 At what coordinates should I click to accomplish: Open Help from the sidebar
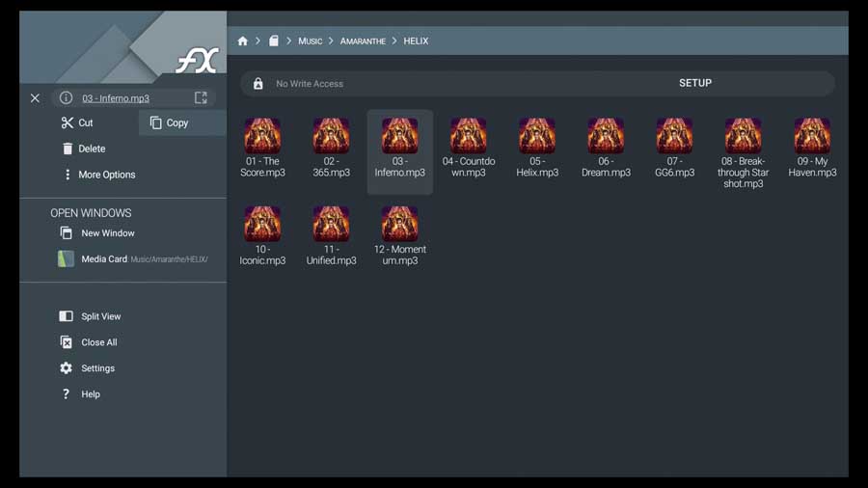tap(80, 394)
